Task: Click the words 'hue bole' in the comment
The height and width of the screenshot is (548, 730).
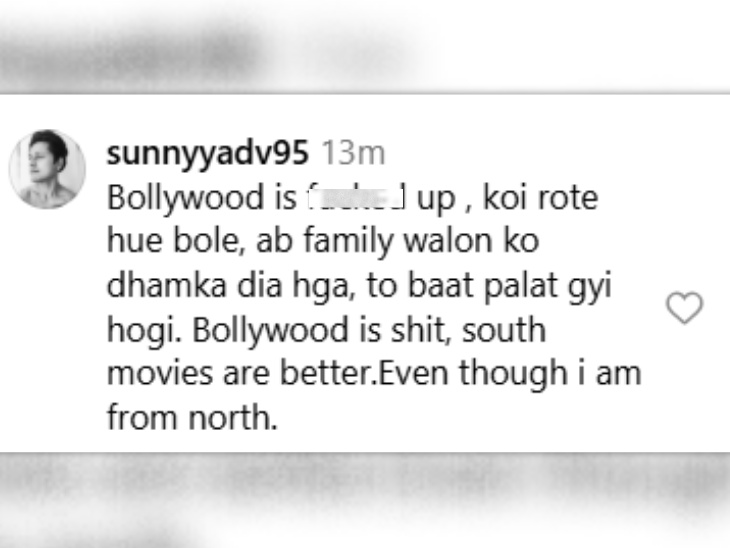Action: [x=176, y=241]
